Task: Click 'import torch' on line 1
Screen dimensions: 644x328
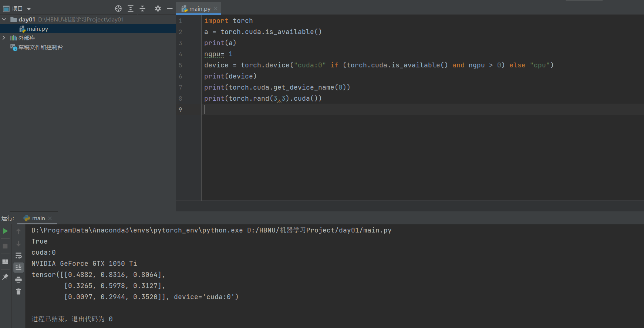Action: 228,21
